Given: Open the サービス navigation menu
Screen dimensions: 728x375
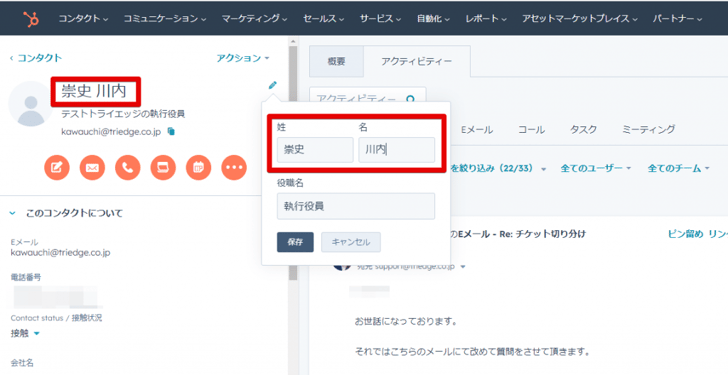Looking at the screenshot, I should 380,19.
